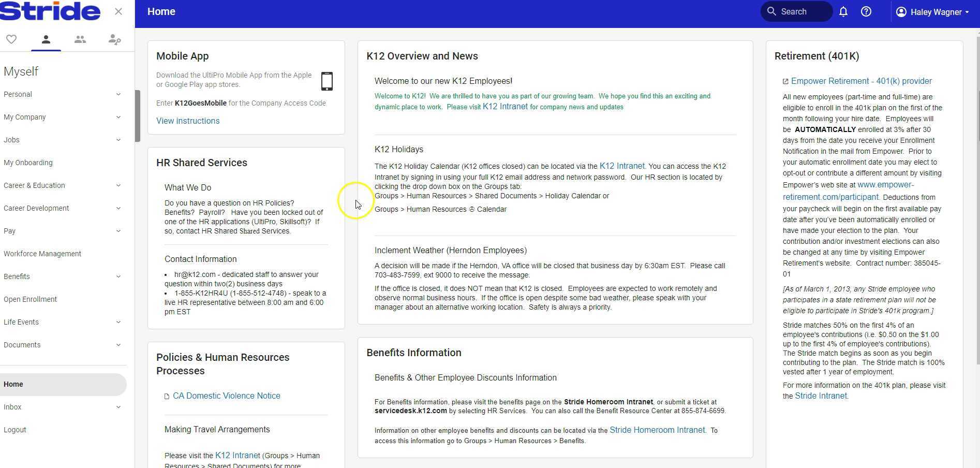This screenshot has height=468, width=980.
Task: Open K12 Intranet link in the welcome message
Action: click(x=505, y=107)
